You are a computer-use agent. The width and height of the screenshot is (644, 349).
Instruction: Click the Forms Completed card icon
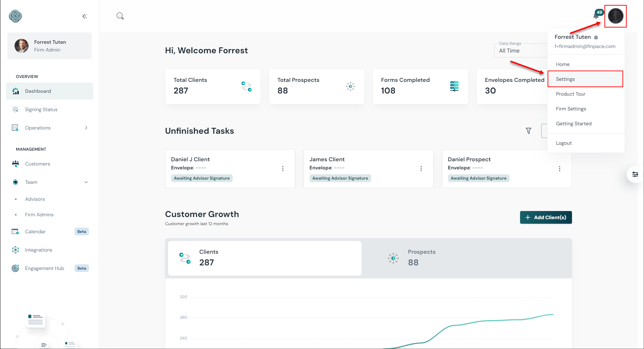tap(454, 86)
